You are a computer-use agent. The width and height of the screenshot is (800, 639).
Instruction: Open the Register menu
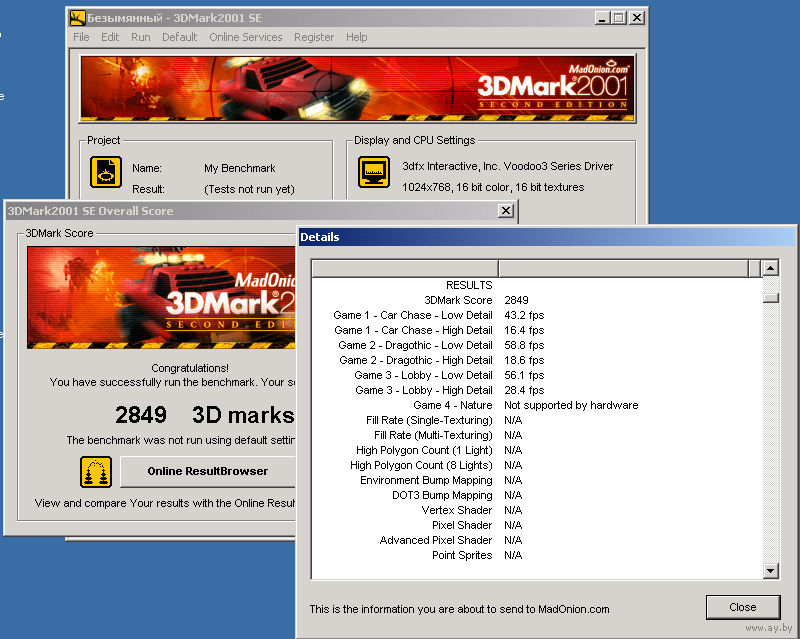[x=314, y=37]
